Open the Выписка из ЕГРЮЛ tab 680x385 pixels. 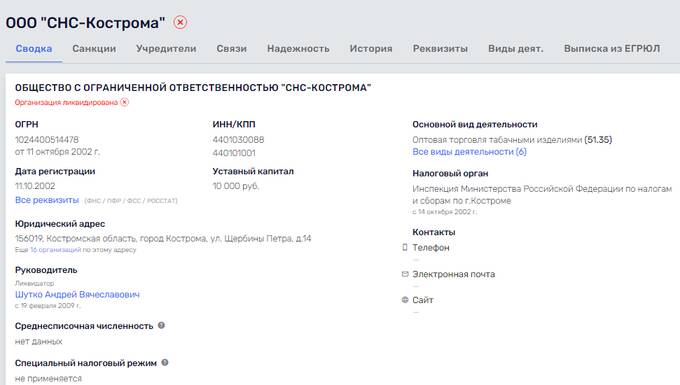point(612,49)
